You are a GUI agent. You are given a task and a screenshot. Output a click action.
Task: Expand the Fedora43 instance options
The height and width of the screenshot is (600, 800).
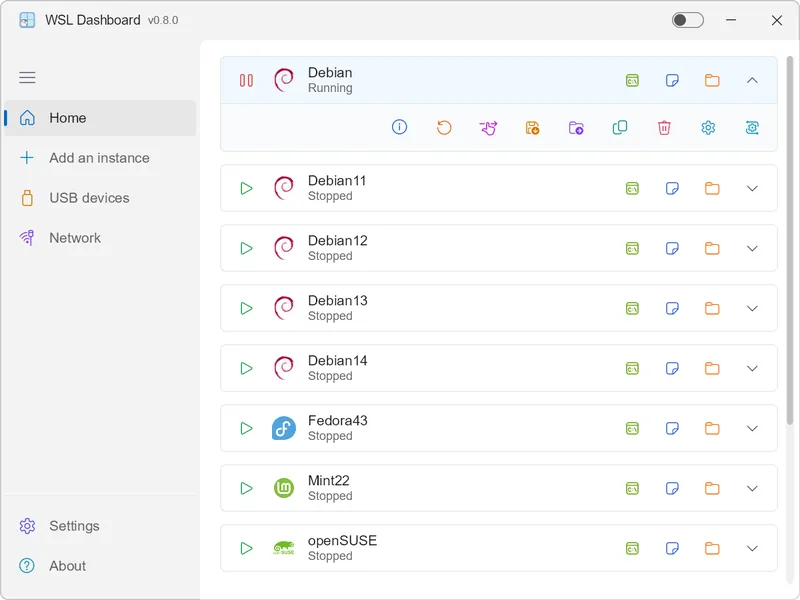(x=752, y=428)
